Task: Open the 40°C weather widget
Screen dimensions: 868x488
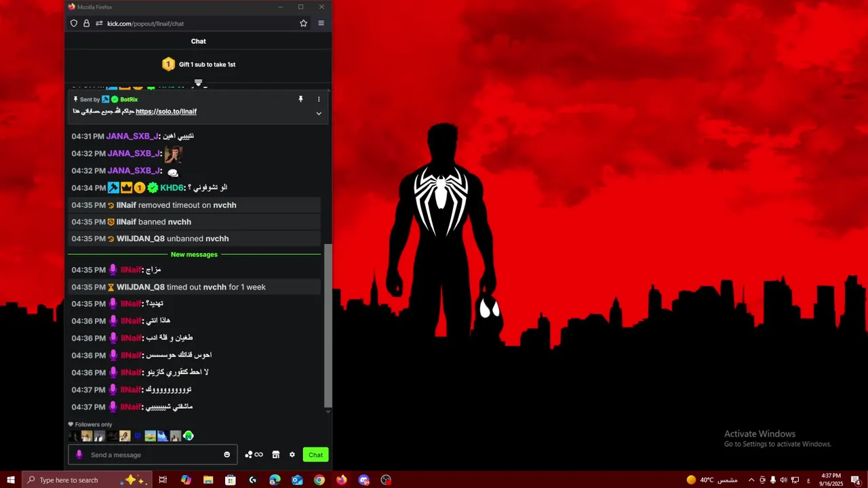Action: click(711, 480)
